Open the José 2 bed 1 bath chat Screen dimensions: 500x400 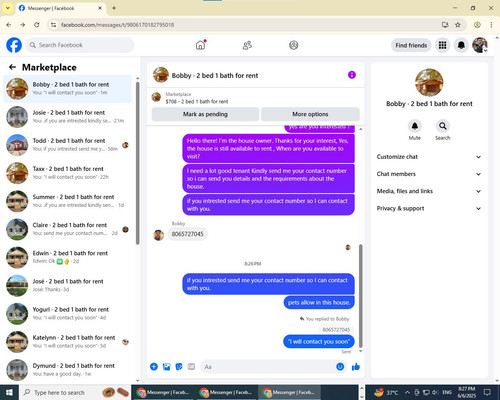click(68, 285)
